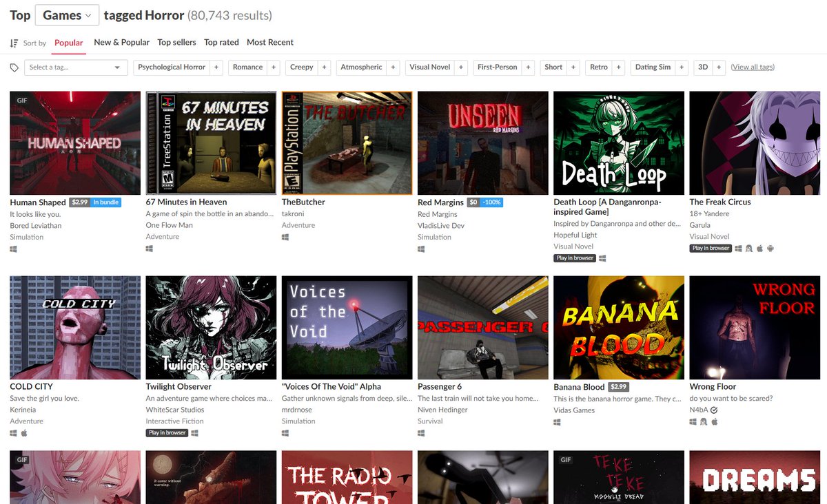Add Psychological Horror tag with plus button
Image resolution: width=827 pixels, height=504 pixels.
[x=216, y=67]
